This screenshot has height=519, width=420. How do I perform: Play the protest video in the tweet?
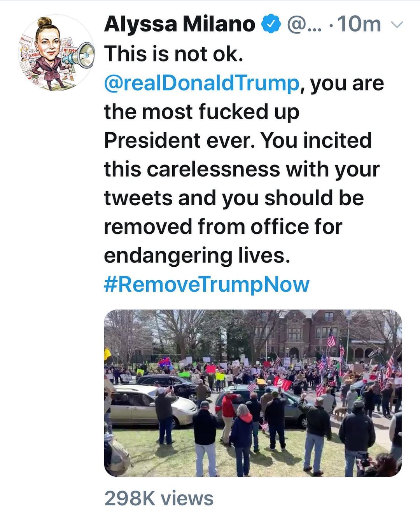(x=253, y=393)
